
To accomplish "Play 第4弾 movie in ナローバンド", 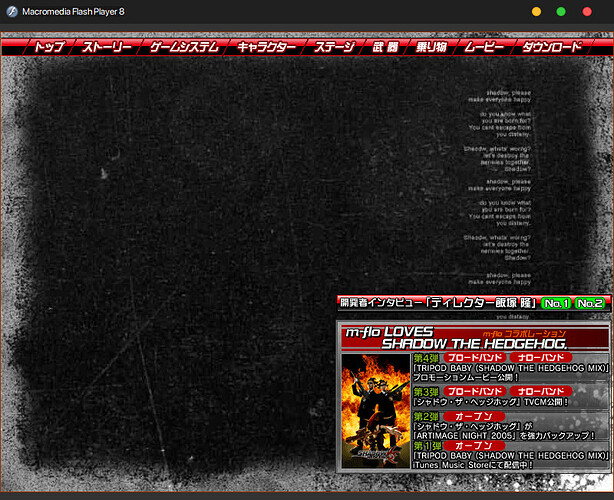I will [x=541, y=357].
